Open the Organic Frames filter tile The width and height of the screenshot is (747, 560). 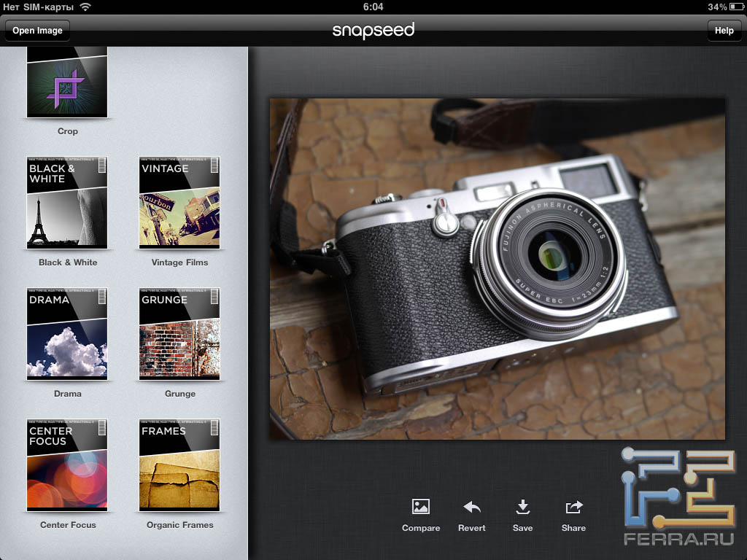[x=179, y=464]
